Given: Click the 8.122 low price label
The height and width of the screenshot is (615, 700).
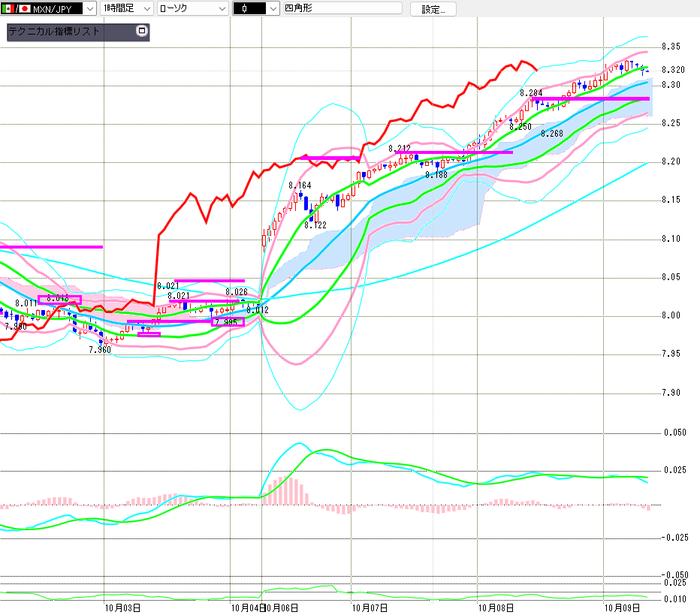Looking at the screenshot, I should [x=315, y=225].
